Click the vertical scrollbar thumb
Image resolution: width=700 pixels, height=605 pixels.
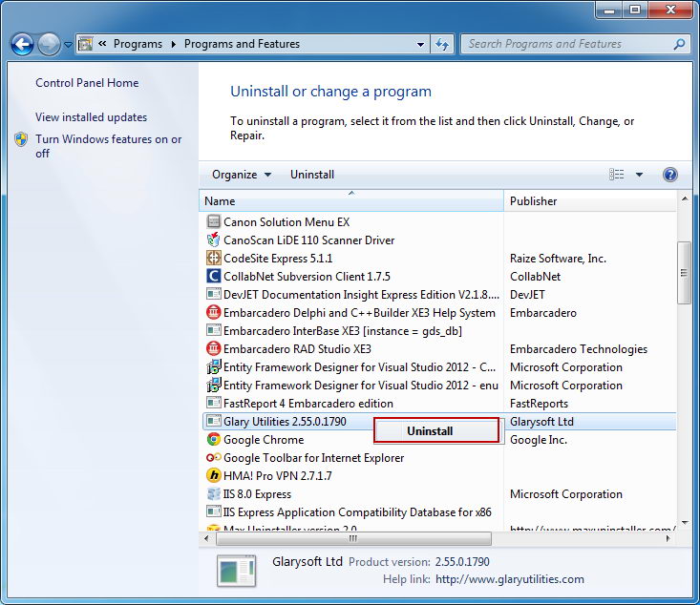tap(684, 273)
